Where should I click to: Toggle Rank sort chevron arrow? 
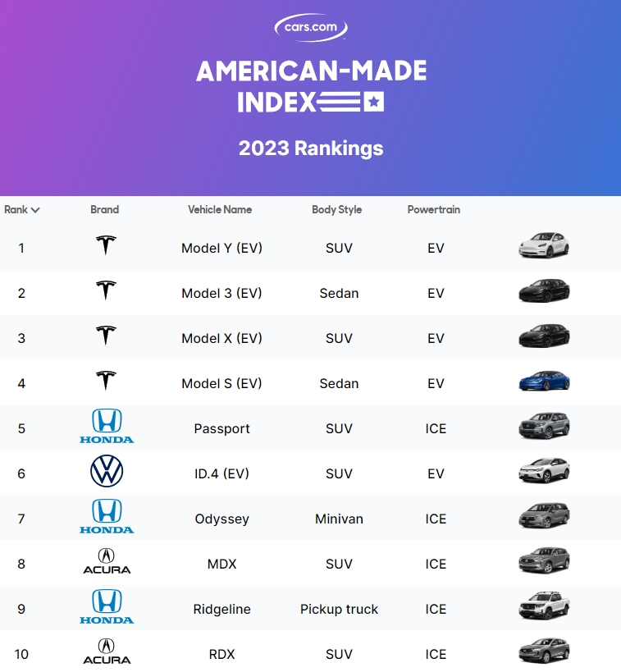point(35,210)
